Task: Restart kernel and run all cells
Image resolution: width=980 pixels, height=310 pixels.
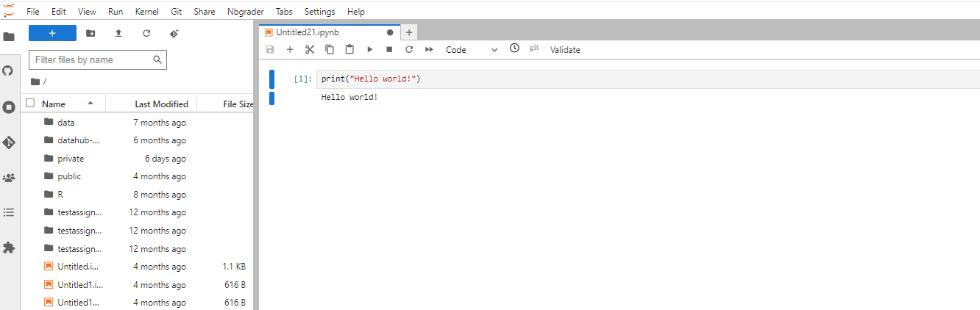Action: pyautogui.click(x=429, y=49)
